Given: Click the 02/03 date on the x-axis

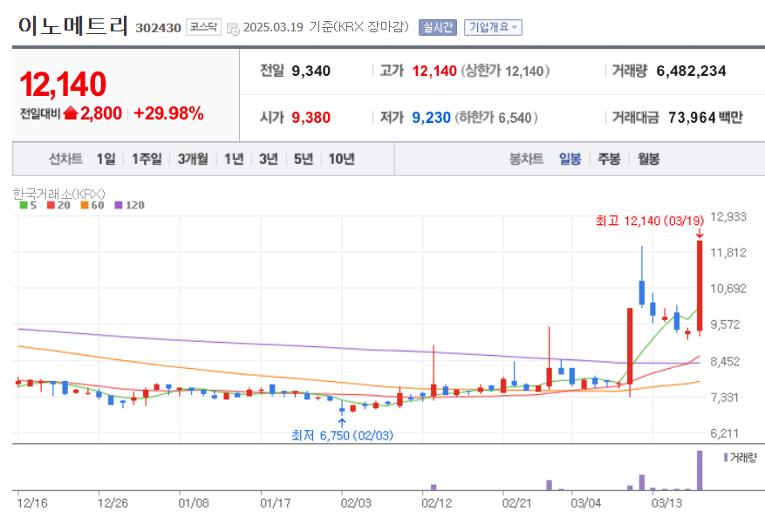Looking at the screenshot, I should coord(356,502).
